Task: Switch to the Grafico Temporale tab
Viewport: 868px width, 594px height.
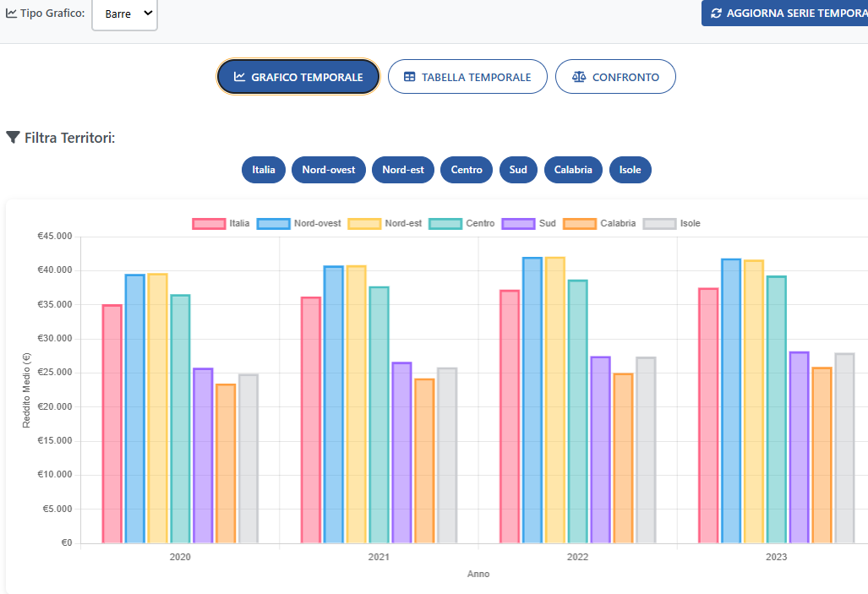Action: 298,76
